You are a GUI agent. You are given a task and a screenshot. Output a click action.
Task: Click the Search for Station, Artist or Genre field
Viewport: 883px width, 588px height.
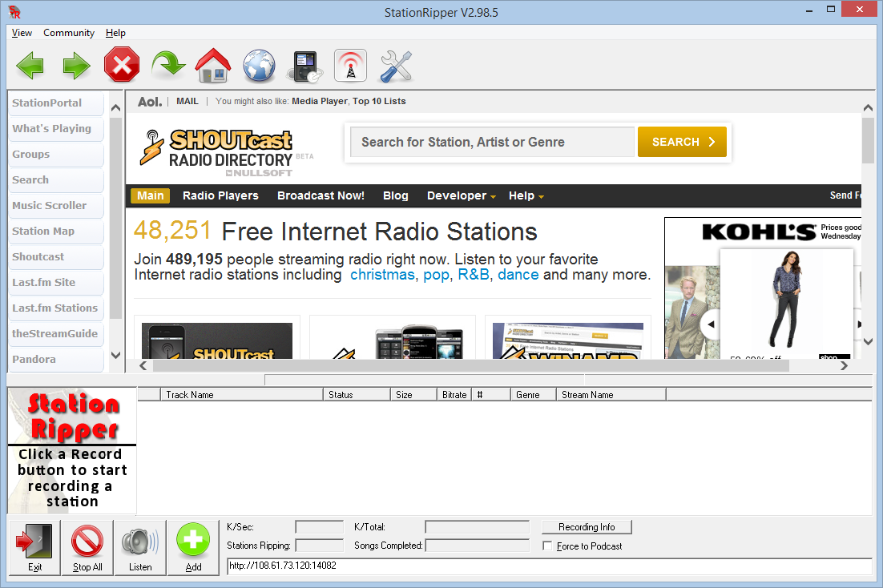click(492, 142)
